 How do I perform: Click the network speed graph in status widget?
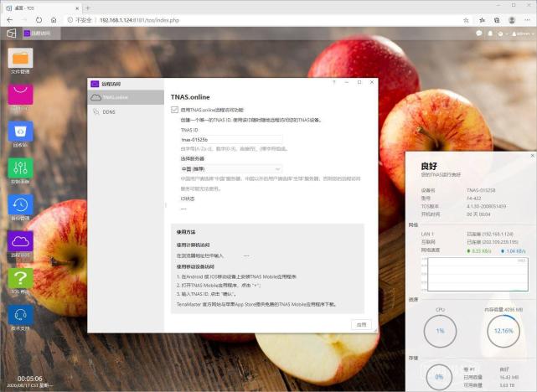(478, 275)
